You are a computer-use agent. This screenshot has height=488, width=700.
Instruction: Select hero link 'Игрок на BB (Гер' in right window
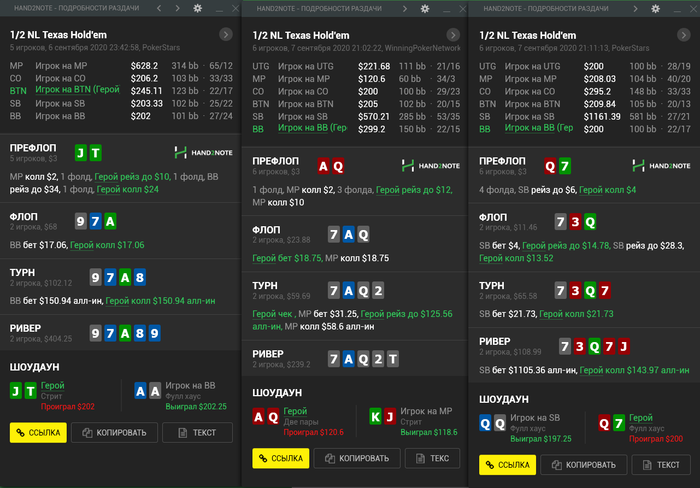coord(539,128)
